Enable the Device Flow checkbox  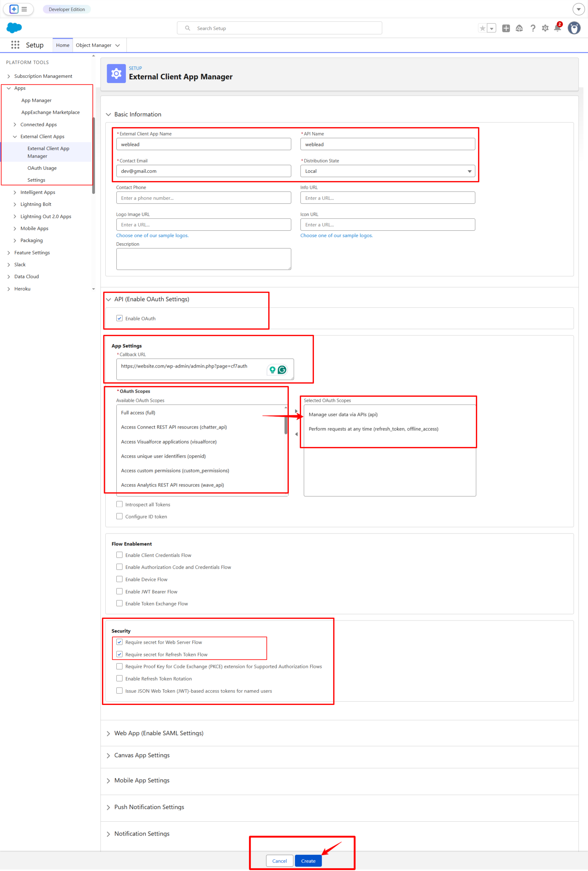119,579
